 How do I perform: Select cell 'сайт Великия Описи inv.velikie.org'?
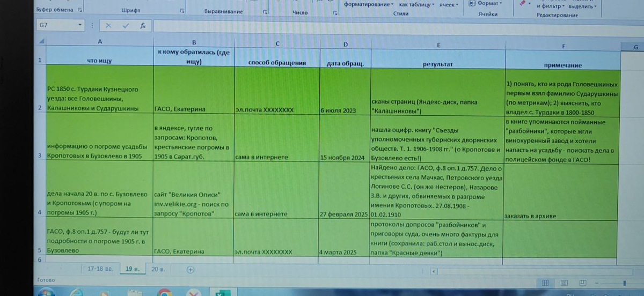pos(194,190)
